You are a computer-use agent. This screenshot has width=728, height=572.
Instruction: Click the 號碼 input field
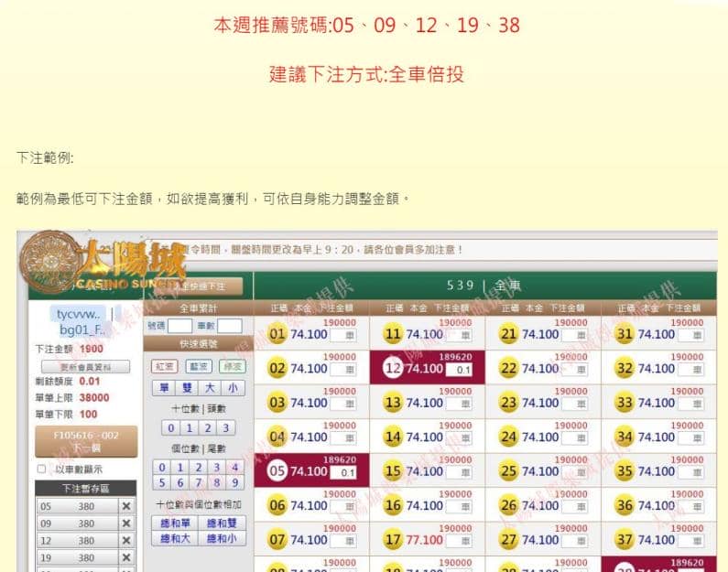click(179, 326)
